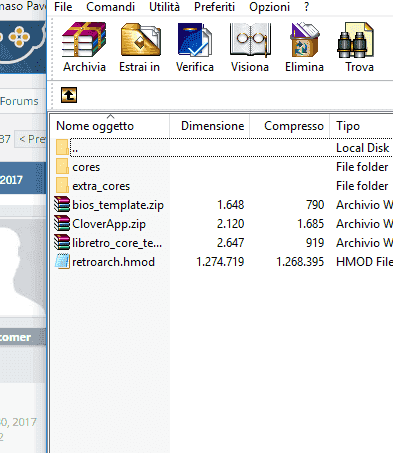Select the Estrai in extract icon

coord(140,40)
